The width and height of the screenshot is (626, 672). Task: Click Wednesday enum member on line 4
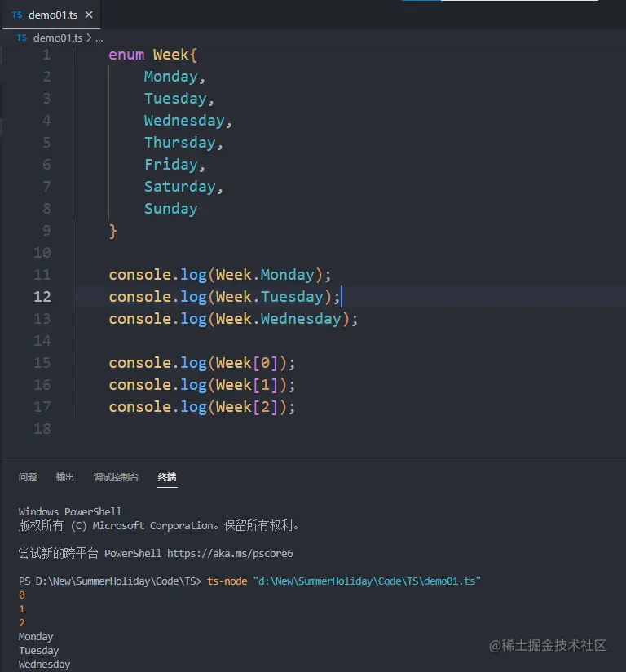pos(184,121)
